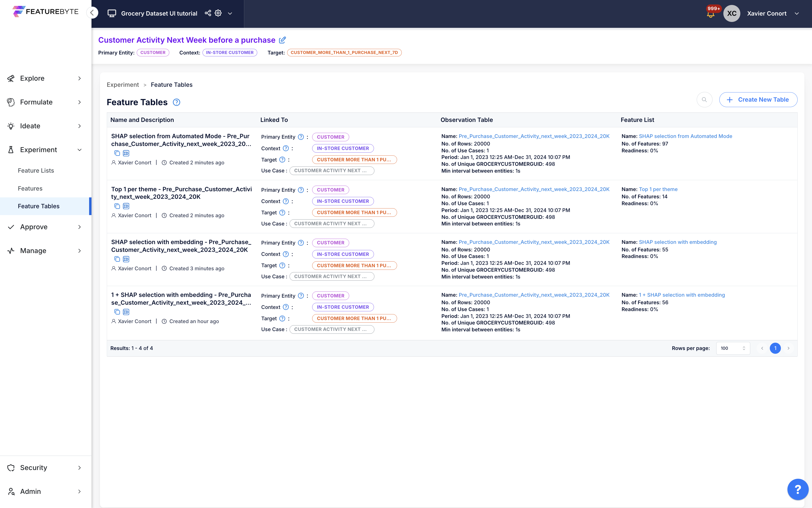
Task: Open the floating help button
Action: [x=798, y=489]
